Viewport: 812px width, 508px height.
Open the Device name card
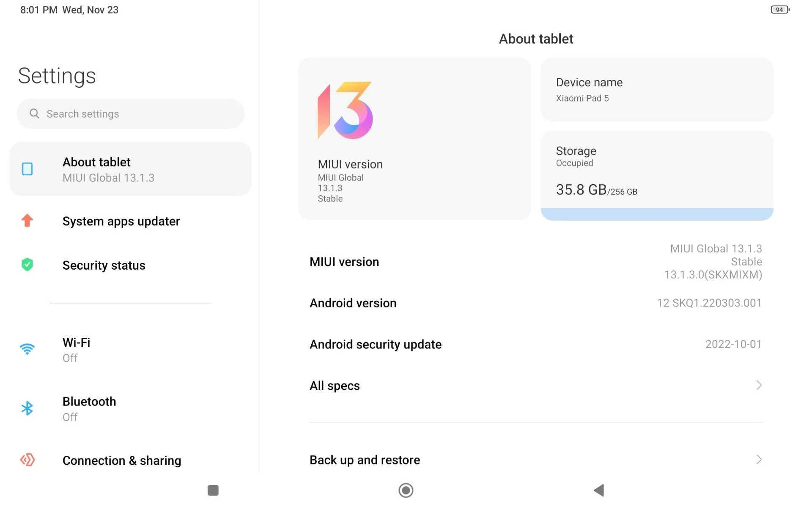tap(657, 90)
